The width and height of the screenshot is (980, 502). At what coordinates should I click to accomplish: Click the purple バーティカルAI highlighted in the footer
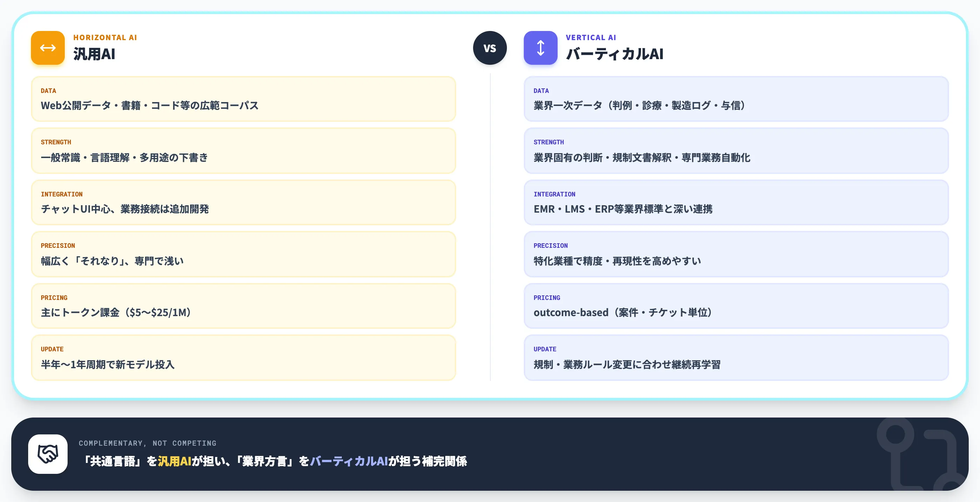[349, 461]
